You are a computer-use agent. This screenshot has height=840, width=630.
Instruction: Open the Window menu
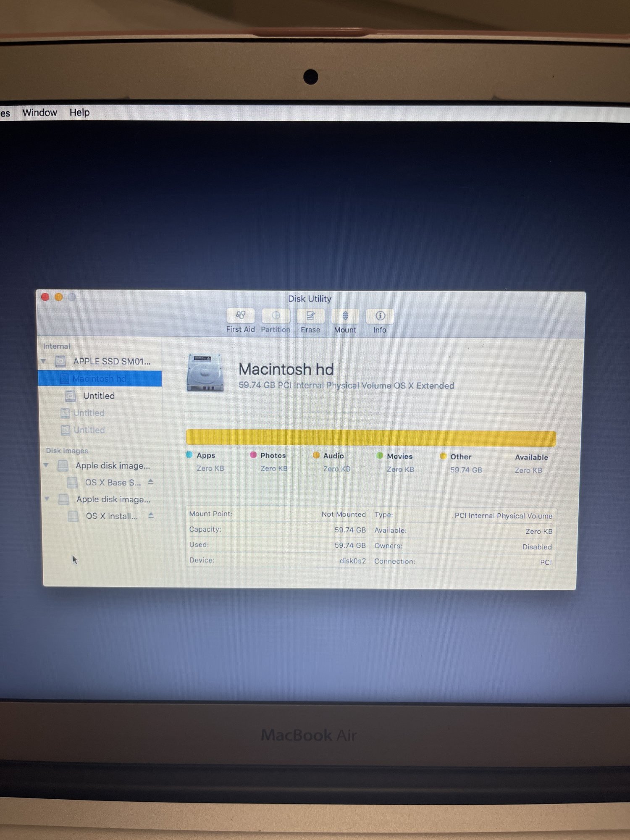[x=40, y=113]
